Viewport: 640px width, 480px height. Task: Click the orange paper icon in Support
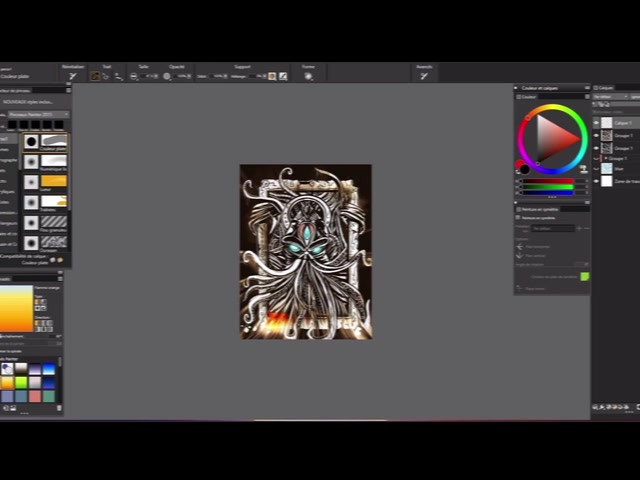(x=272, y=76)
